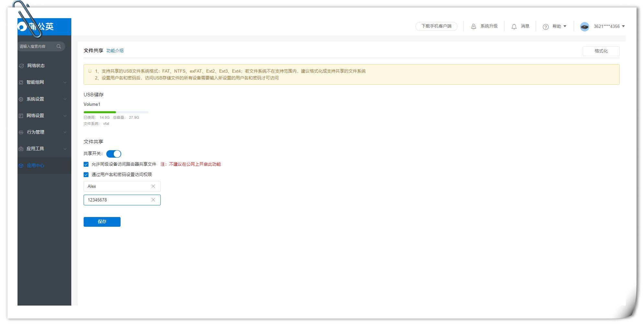Screen dimensions: 644x326
Task: Click the 系统升级 upgrade icon
Action: (x=474, y=27)
